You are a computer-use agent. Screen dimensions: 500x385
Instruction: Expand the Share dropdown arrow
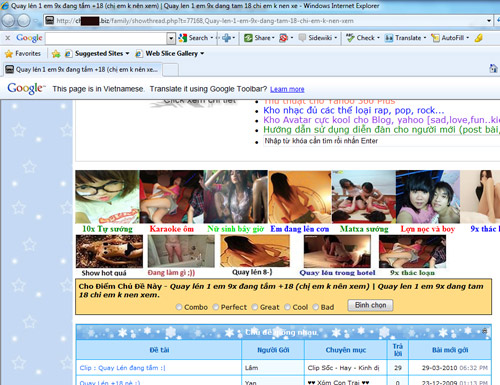[x=273, y=38]
